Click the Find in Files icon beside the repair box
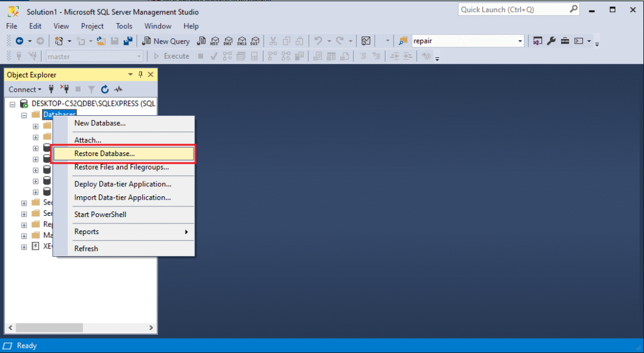The width and height of the screenshot is (644, 353). pyautogui.click(x=403, y=41)
